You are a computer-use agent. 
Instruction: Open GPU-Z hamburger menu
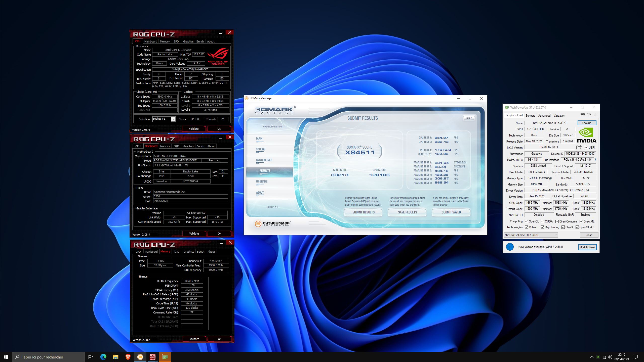[595, 114]
